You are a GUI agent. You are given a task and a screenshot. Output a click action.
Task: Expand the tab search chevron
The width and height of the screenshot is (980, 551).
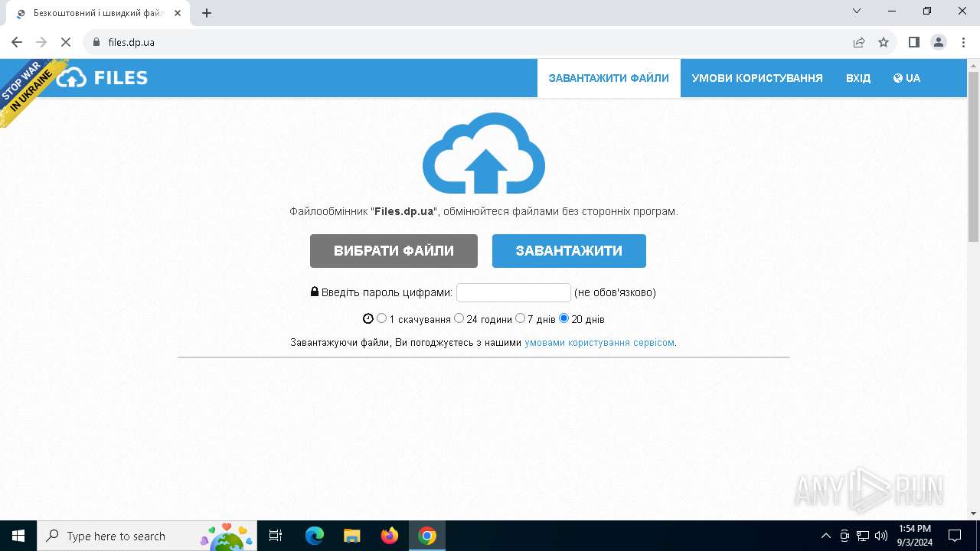pyautogui.click(x=857, y=11)
